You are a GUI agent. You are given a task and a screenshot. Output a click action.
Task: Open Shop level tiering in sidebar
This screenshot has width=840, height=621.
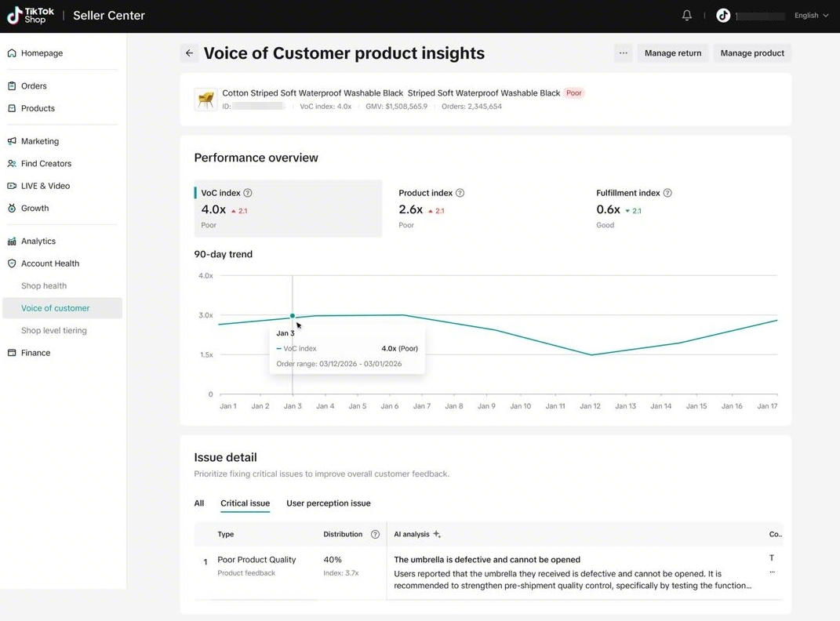tap(53, 330)
